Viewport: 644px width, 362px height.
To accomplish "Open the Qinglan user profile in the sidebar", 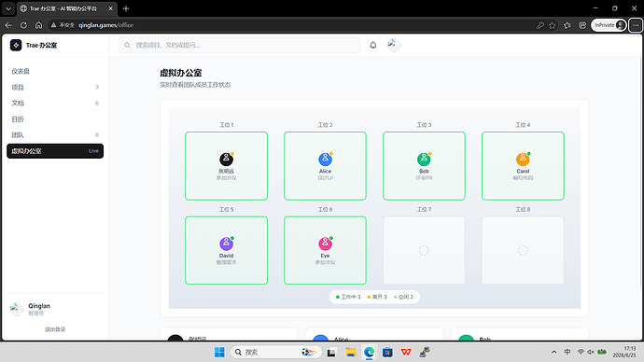I will 55,309.
